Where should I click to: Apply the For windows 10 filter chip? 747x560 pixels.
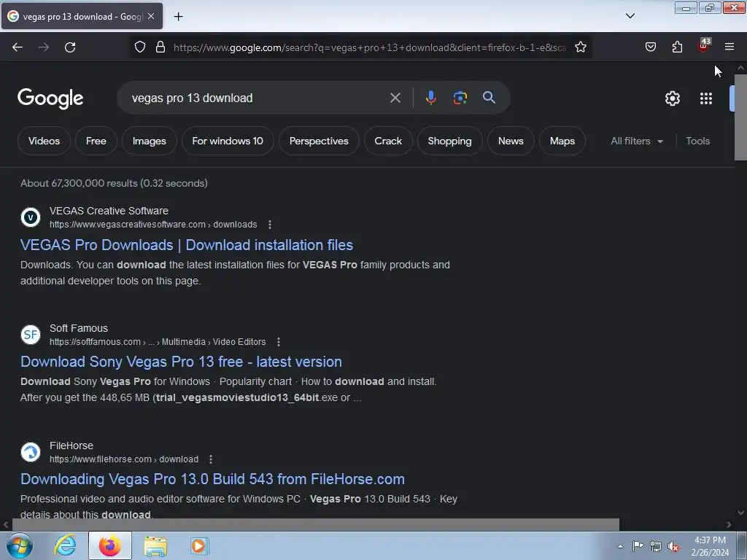228,141
